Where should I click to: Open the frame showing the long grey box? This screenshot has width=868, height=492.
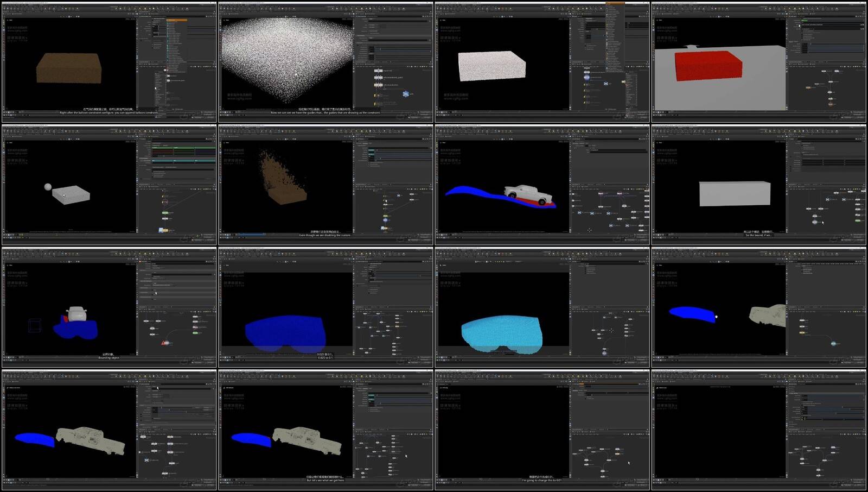click(759, 185)
